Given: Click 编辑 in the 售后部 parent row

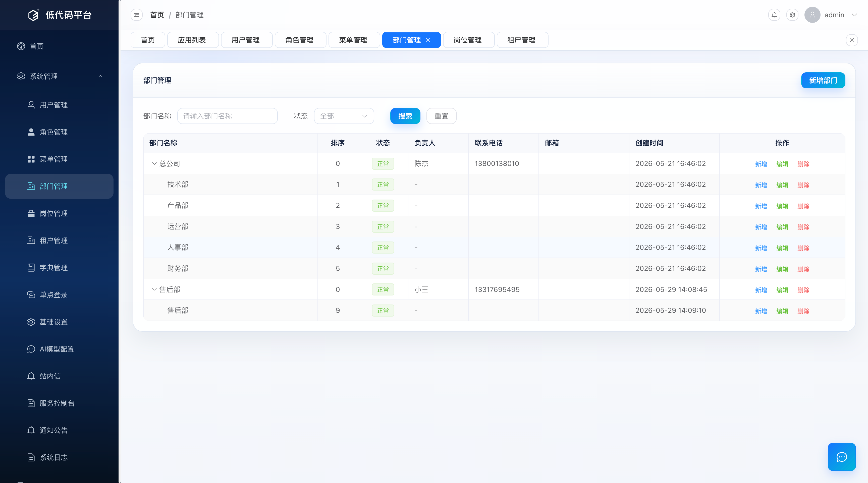Looking at the screenshot, I should pos(782,290).
